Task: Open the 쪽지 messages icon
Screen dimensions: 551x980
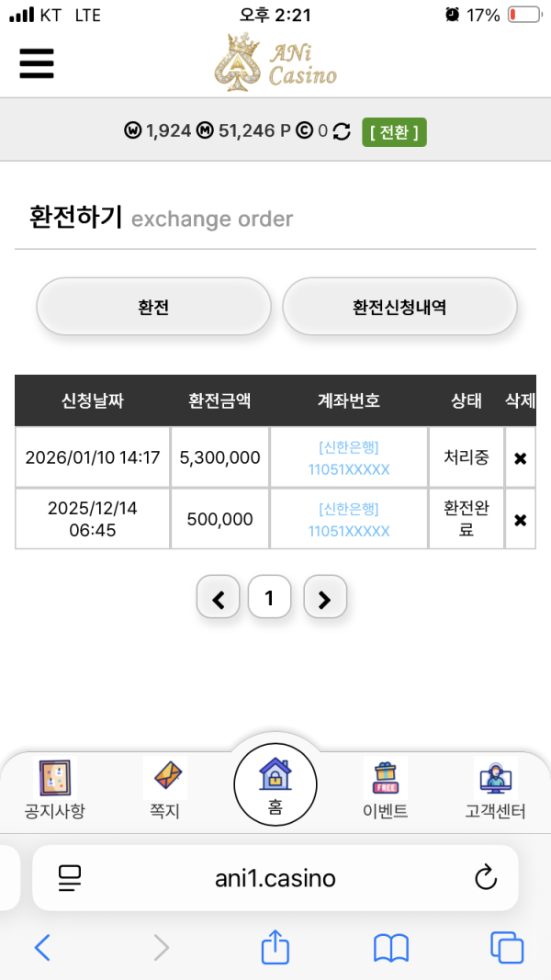Action: tap(163, 779)
